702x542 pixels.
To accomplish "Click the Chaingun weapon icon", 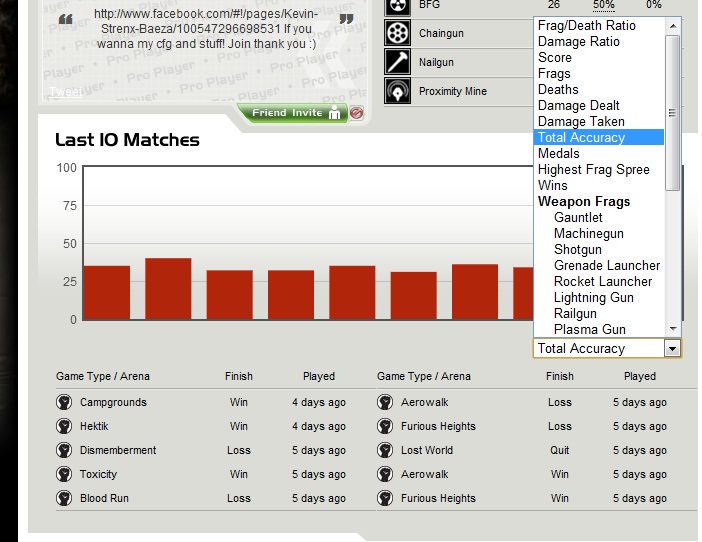I will click(397, 33).
